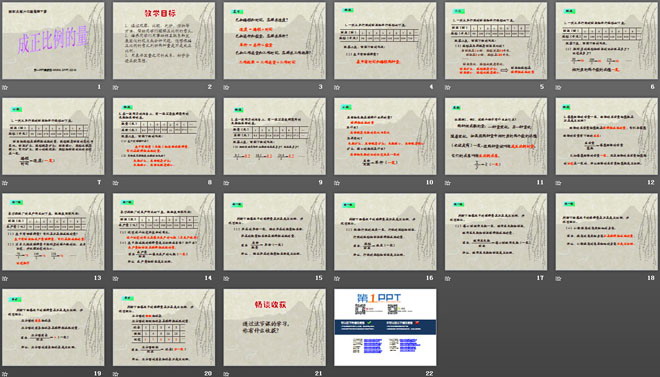Viewport: 660px width, 377px height.
Task: Click slide number label "1"
Action: point(99,87)
